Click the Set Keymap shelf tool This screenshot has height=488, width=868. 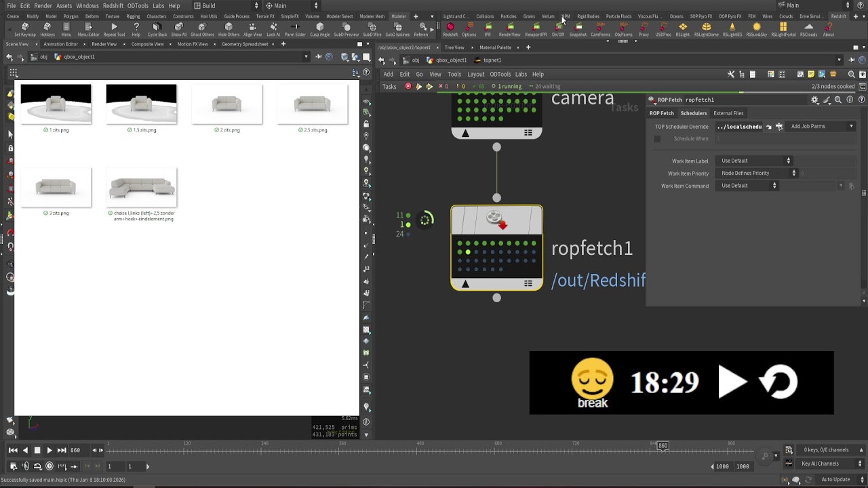pos(24,30)
